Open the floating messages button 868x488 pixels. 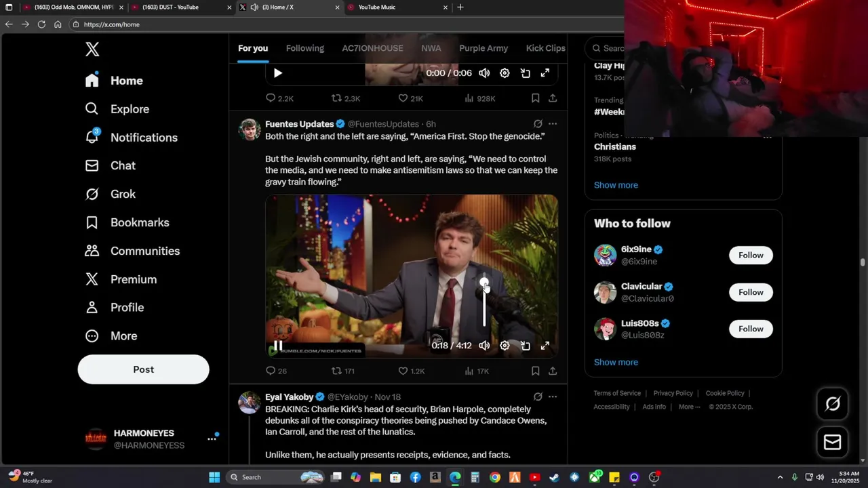point(833,443)
